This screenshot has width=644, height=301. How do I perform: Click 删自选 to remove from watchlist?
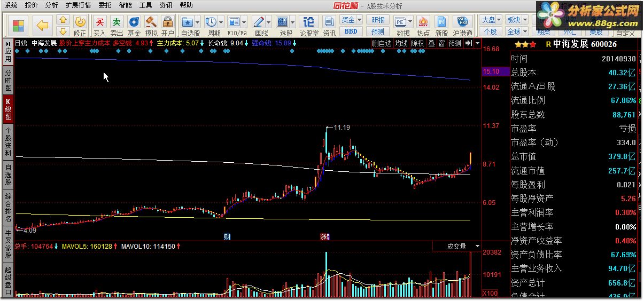click(x=382, y=43)
